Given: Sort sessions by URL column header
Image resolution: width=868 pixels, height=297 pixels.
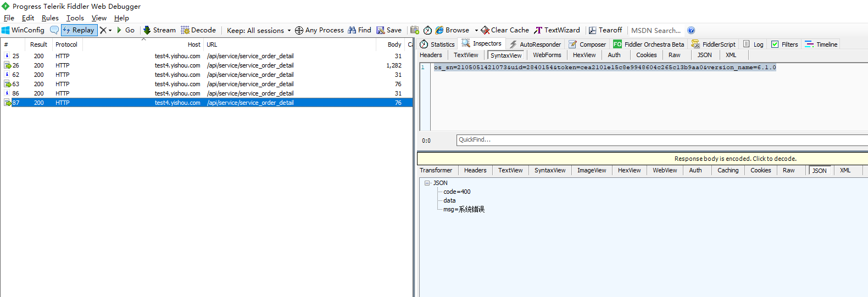Looking at the screenshot, I should [290, 44].
